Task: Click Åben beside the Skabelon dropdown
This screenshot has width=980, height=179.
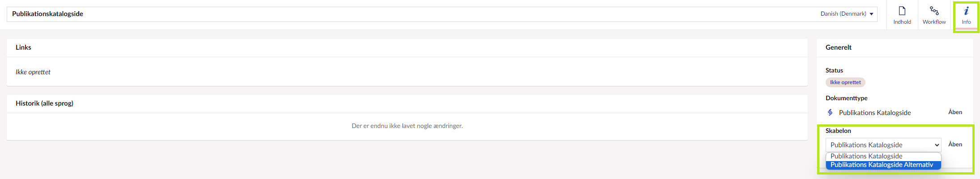Action: tap(955, 145)
